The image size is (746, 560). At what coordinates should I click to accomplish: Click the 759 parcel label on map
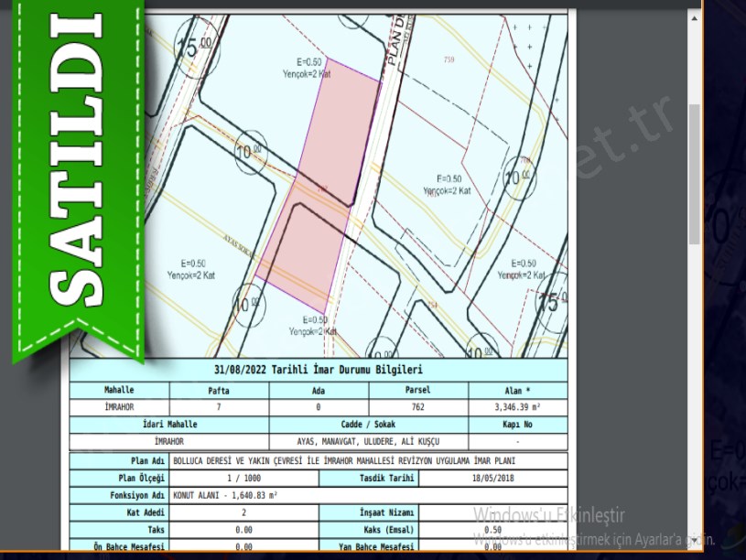[449, 59]
